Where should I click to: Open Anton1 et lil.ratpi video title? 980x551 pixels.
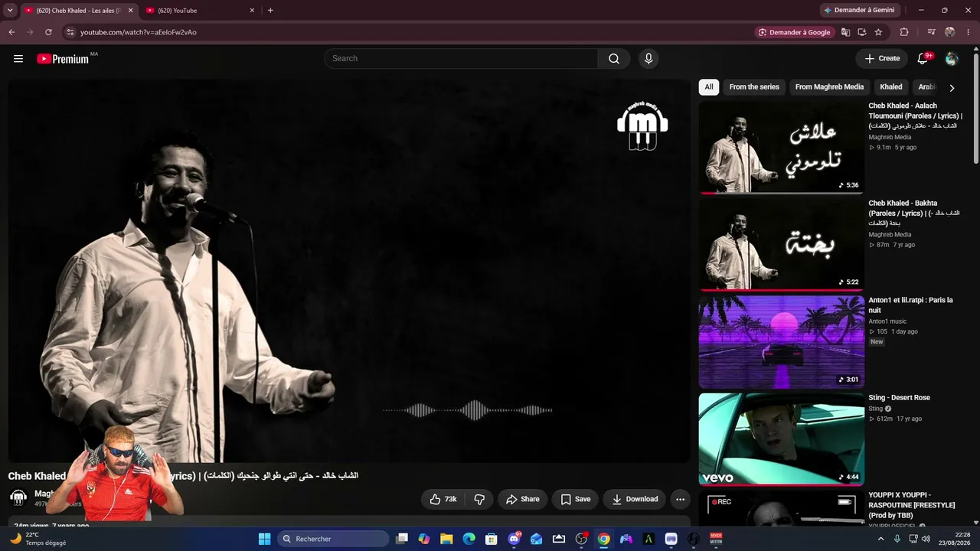click(910, 305)
